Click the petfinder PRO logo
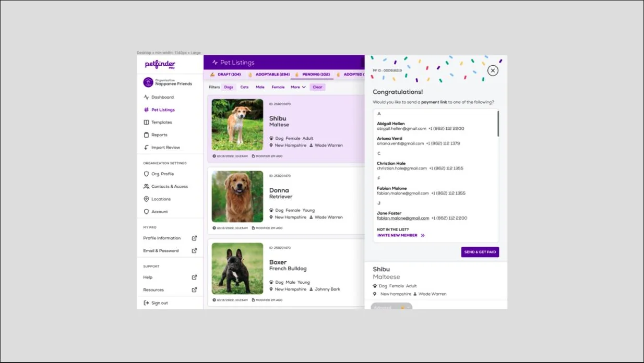This screenshot has width=644, height=363. 160,65
